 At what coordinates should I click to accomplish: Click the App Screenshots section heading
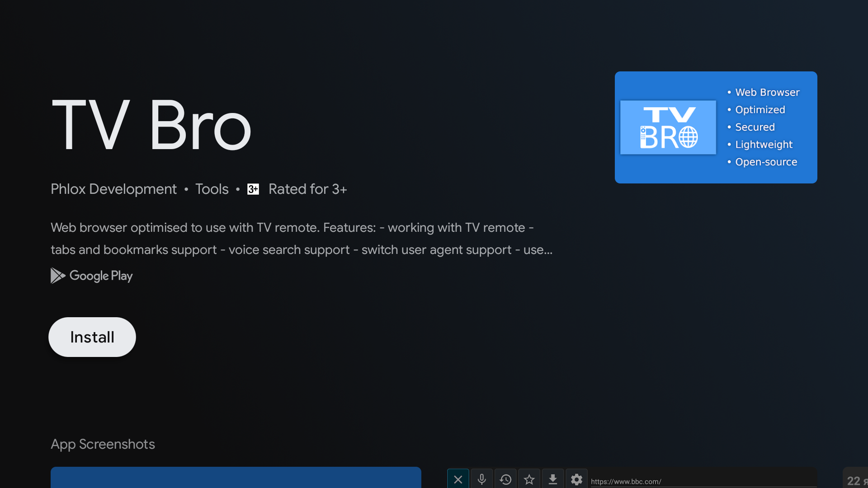[103, 444]
